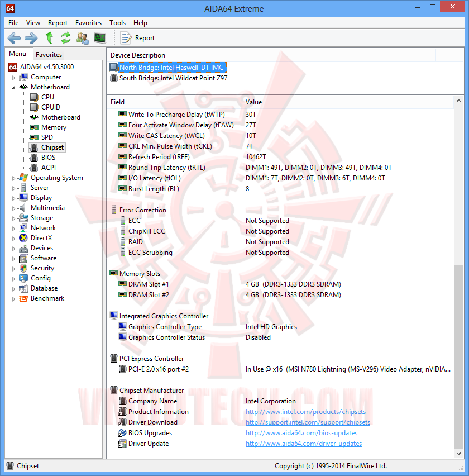
Task: Click the Operating System Windows-flag icon
Action: (23, 177)
